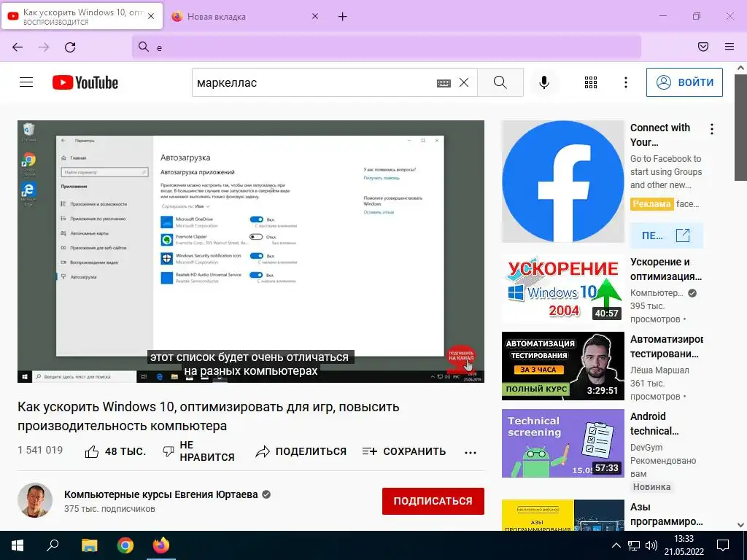The width and height of the screenshot is (747, 560).
Task: Go back in Firefox
Action: coord(18,47)
